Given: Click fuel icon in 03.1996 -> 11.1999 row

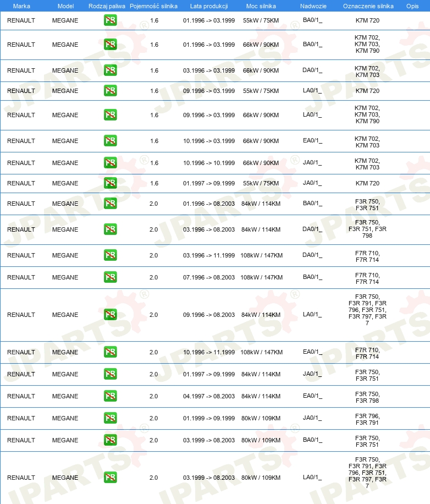Looking at the screenshot, I should pyautogui.click(x=110, y=255).
